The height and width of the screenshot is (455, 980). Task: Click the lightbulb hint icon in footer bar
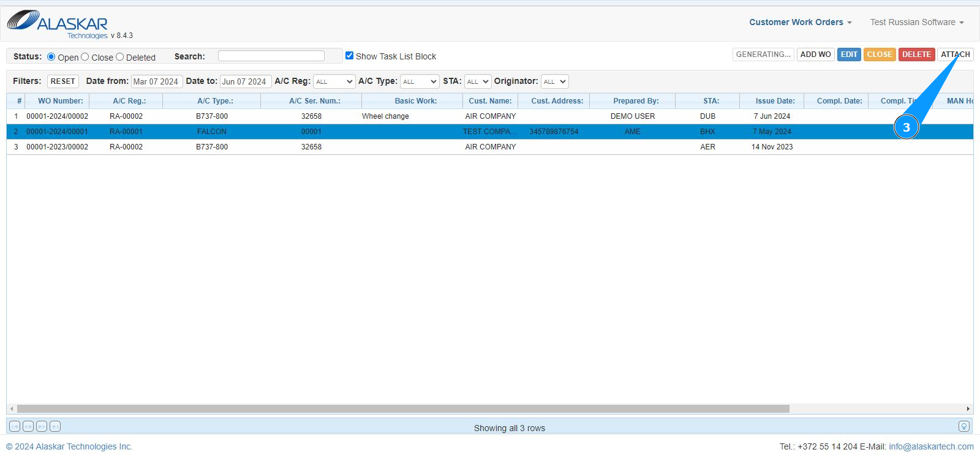963,426
